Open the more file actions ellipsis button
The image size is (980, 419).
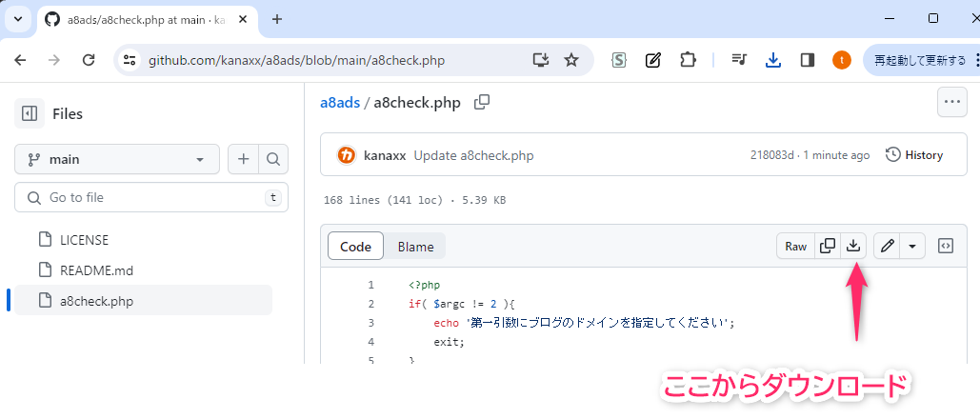pyautogui.click(x=951, y=102)
